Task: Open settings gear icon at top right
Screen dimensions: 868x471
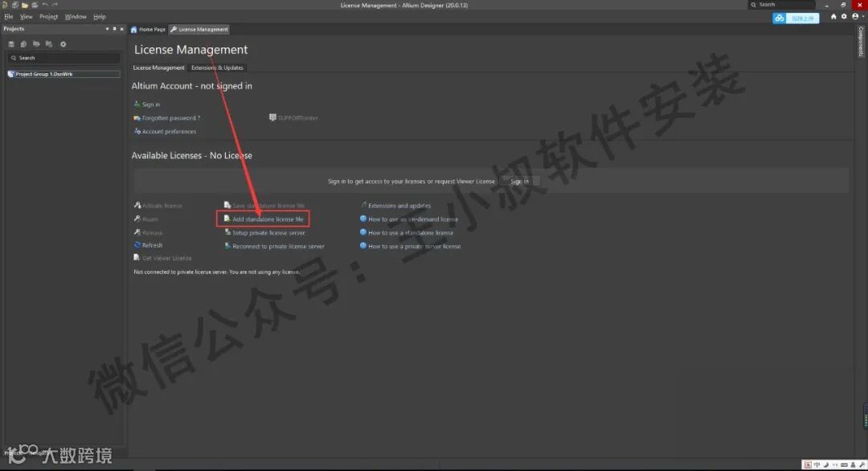Action: [x=844, y=17]
